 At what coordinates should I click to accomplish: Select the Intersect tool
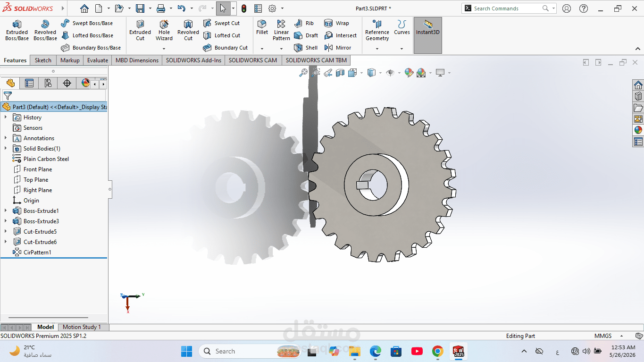(340, 35)
